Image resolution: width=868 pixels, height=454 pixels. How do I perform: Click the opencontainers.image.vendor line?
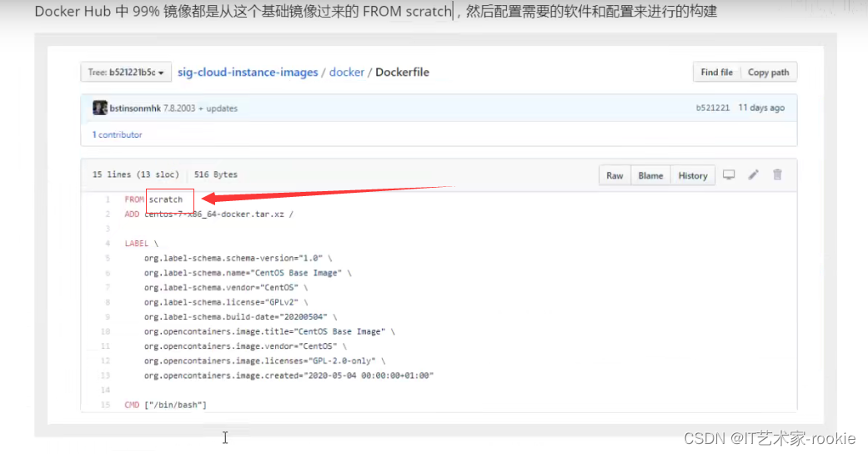point(245,346)
